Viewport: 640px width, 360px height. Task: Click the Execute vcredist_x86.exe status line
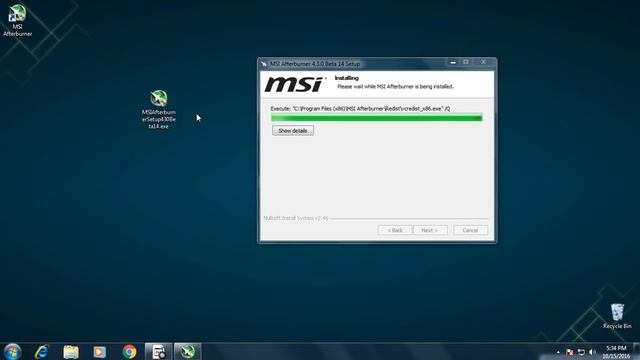360,109
